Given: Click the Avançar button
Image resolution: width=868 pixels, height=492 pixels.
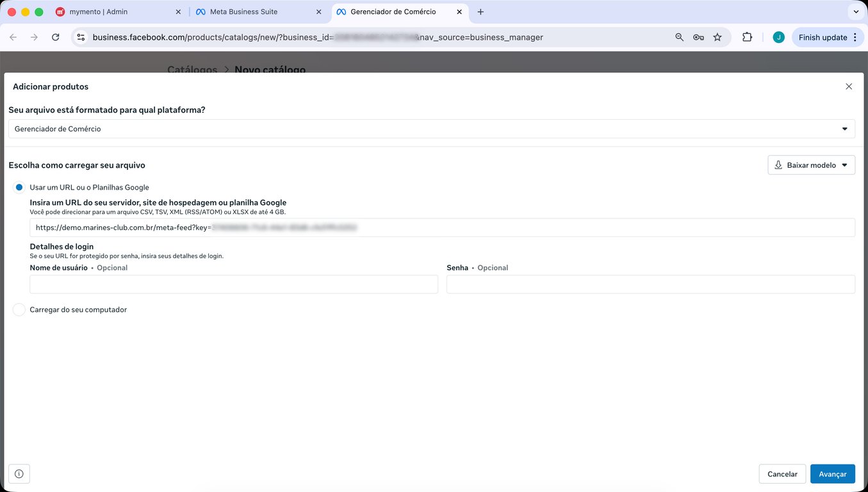Looking at the screenshot, I should tap(833, 474).
